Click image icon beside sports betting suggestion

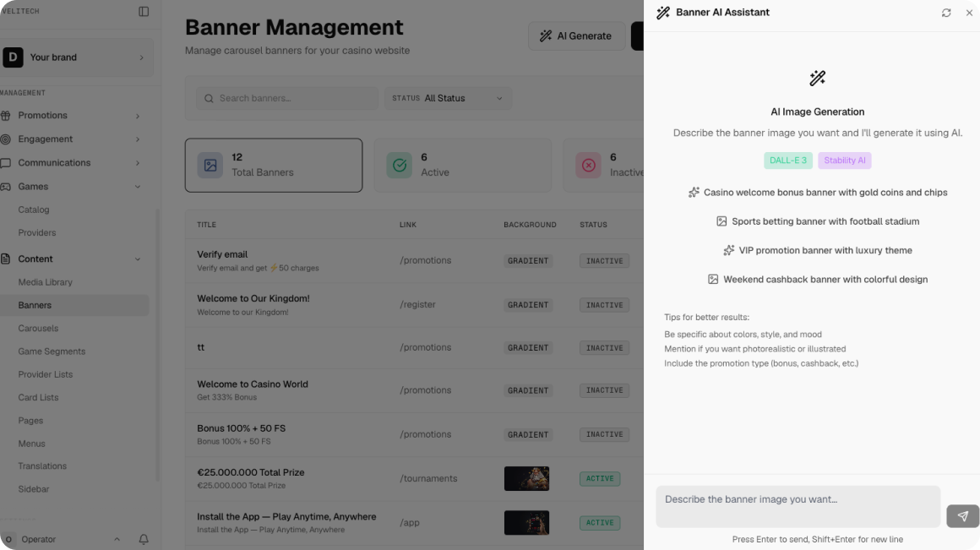(721, 221)
